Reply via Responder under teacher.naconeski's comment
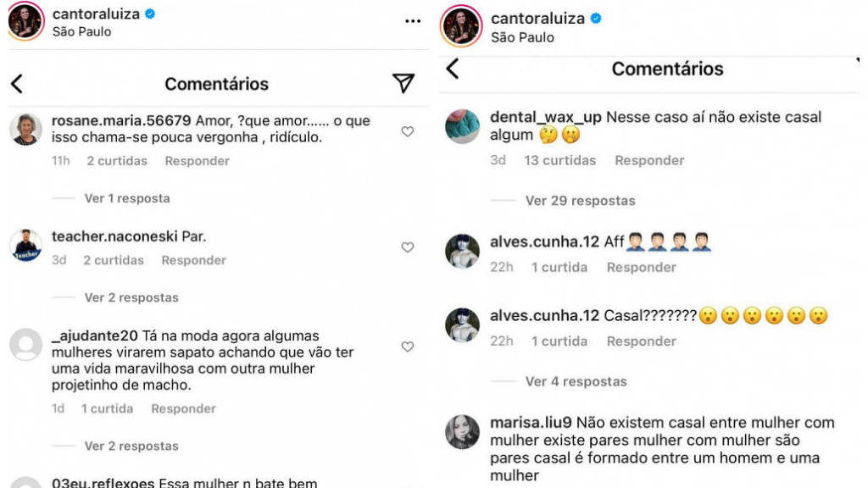 coord(196,259)
